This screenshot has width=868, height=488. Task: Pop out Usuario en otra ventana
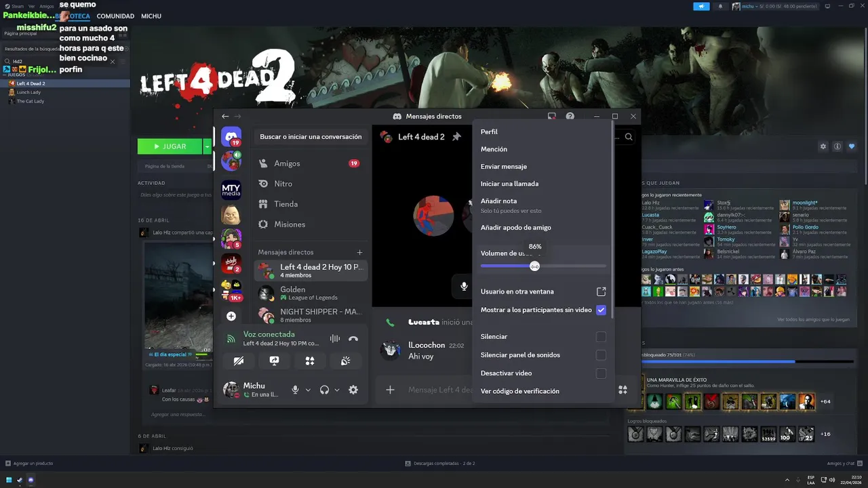click(542, 291)
